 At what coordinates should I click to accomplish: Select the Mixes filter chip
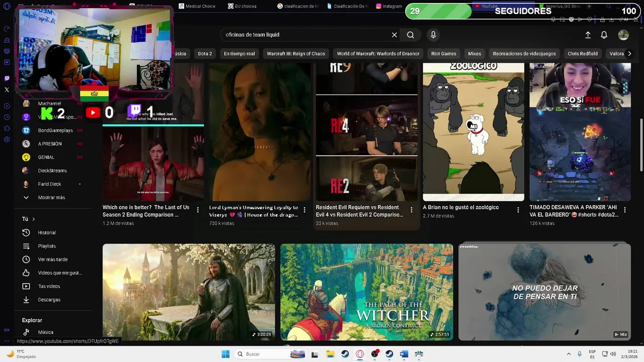pos(474,54)
